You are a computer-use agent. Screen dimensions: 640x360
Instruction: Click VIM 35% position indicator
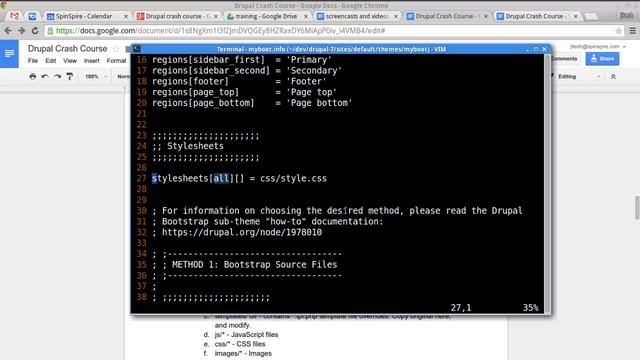tap(531, 308)
